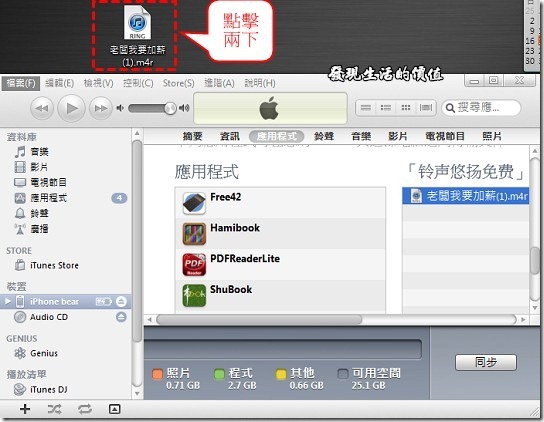Eject the Audio CD
The height and width of the screenshot is (422, 544).
click(x=121, y=317)
